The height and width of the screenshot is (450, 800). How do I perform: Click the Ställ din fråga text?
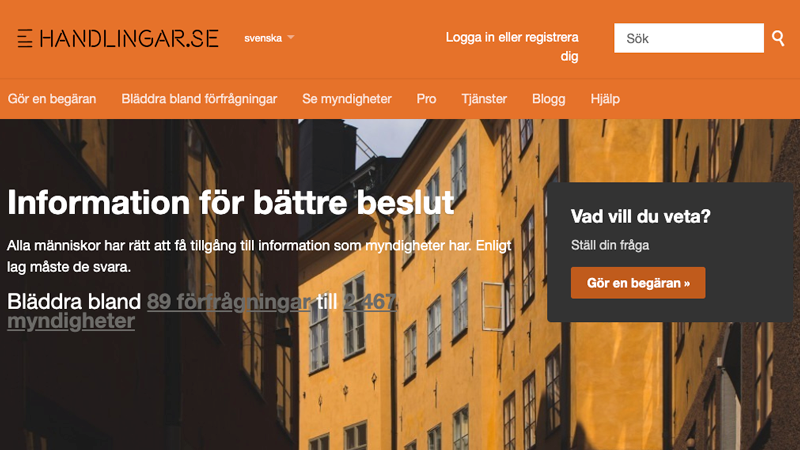pos(610,245)
